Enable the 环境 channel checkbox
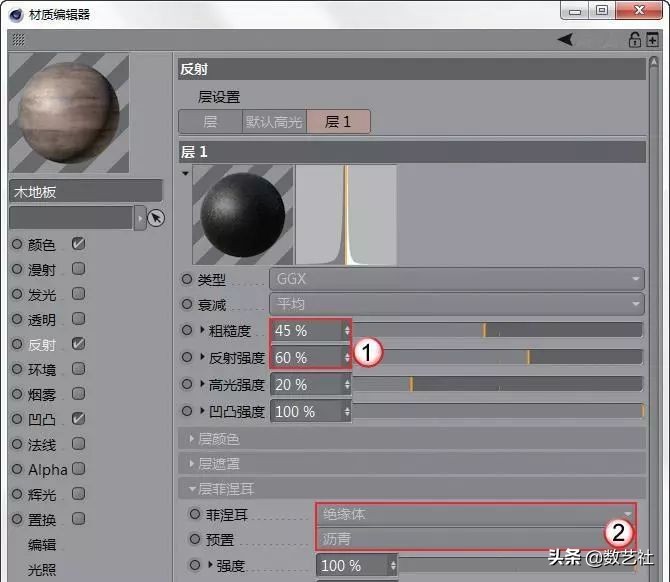 click(x=79, y=368)
